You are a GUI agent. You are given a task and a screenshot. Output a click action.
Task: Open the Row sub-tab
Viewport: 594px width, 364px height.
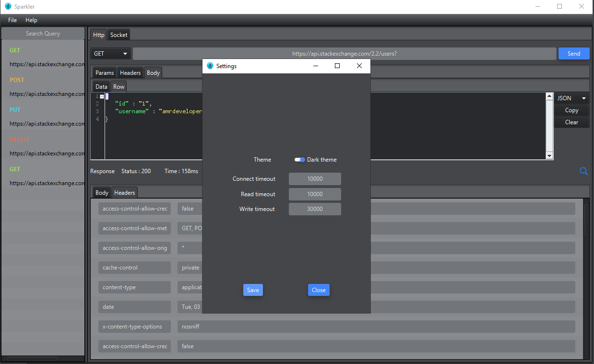[x=119, y=87]
